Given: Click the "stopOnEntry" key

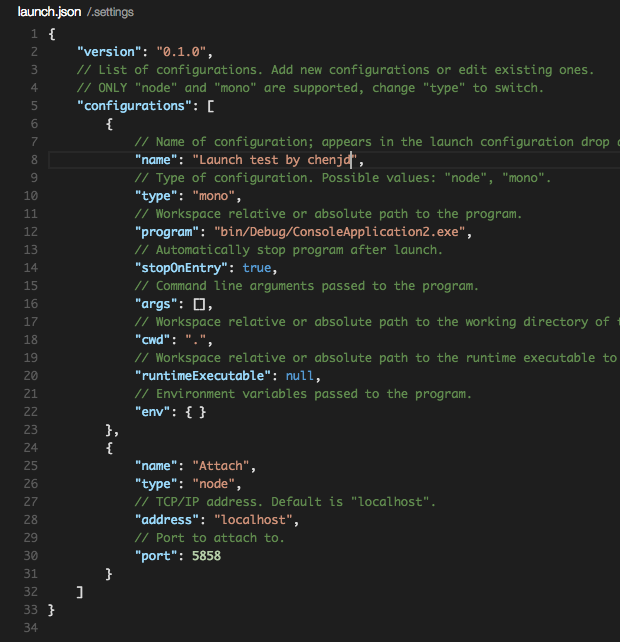Looking at the screenshot, I should tap(181, 268).
